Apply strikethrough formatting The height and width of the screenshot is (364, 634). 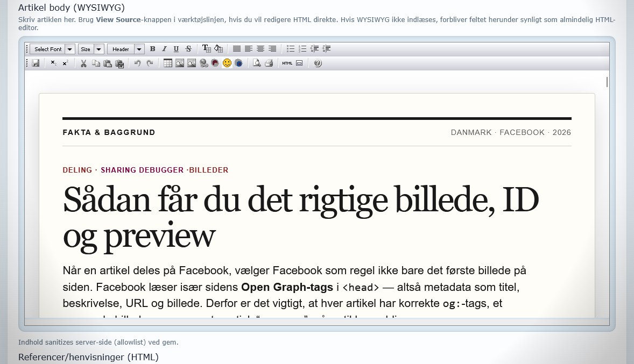(x=188, y=49)
